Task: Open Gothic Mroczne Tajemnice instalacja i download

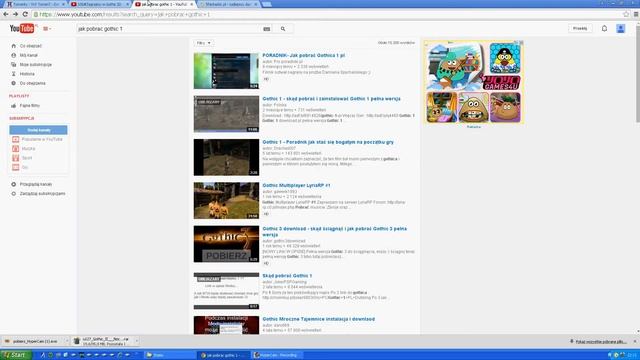Action: click(x=318, y=319)
